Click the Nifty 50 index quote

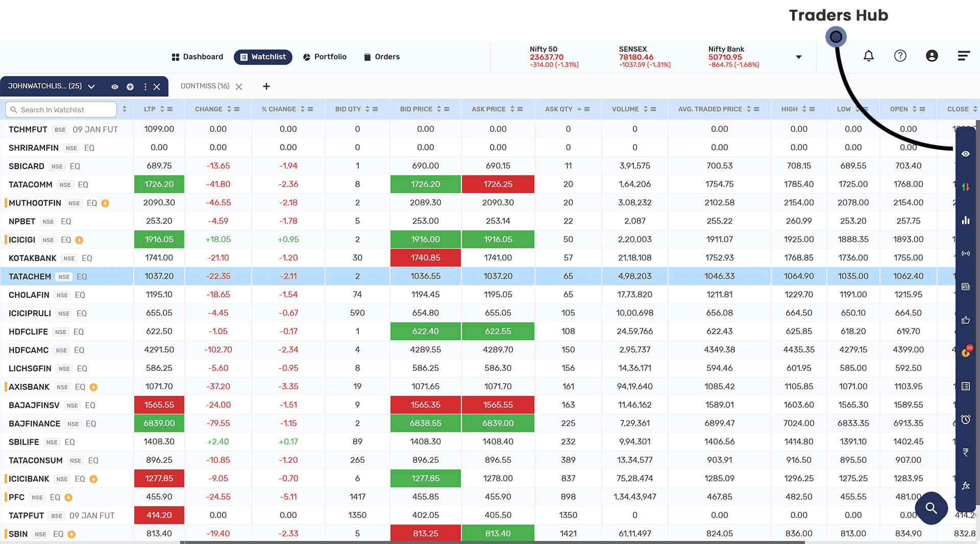(x=554, y=57)
